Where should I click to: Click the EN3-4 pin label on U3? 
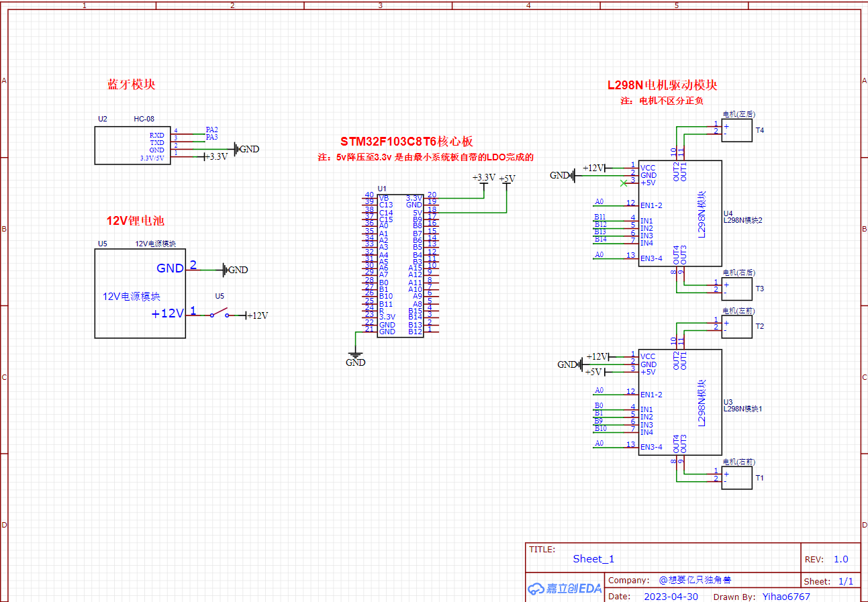pos(651,447)
